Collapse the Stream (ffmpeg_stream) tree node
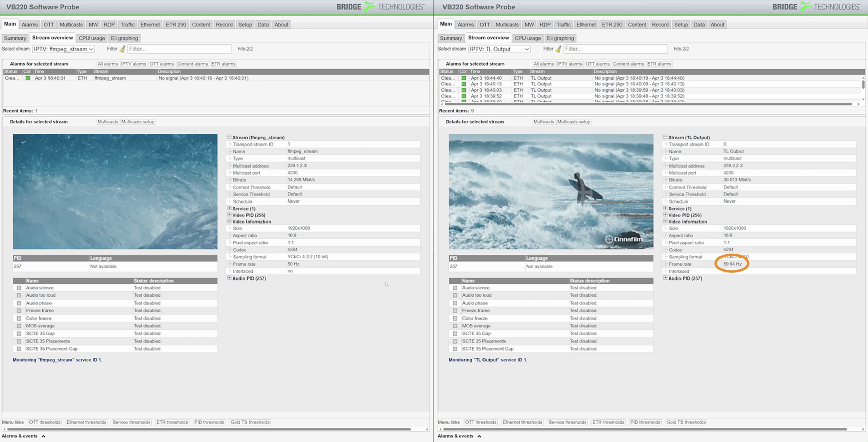Viewport: 868px width, 442px height. click(x=229, y=137)
